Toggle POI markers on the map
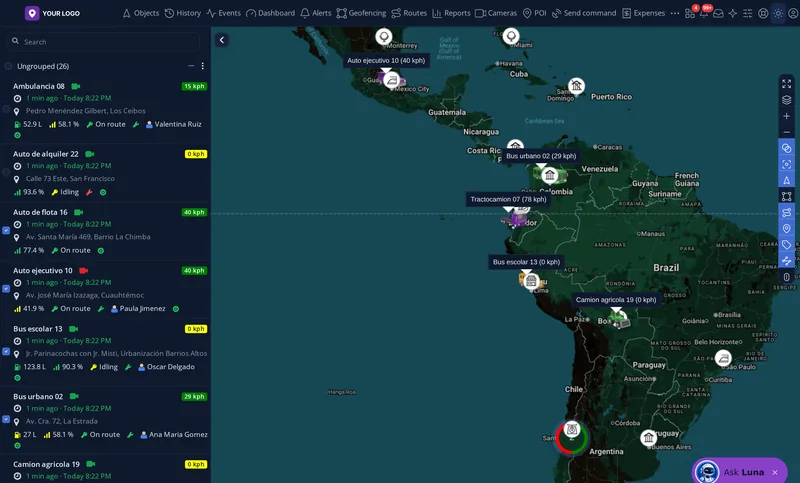The width and height of the screenshot is (800, 483). 787,228
